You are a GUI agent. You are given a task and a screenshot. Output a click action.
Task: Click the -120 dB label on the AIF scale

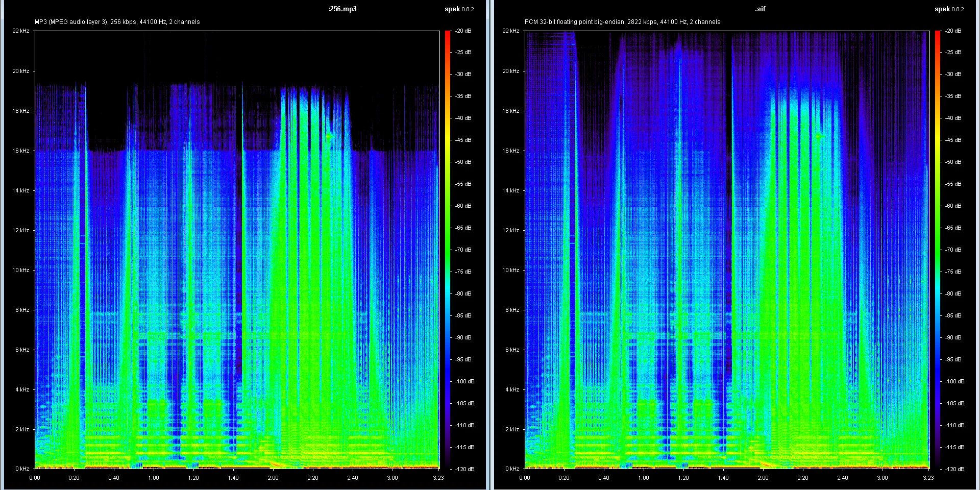click(x=954, y=469)
